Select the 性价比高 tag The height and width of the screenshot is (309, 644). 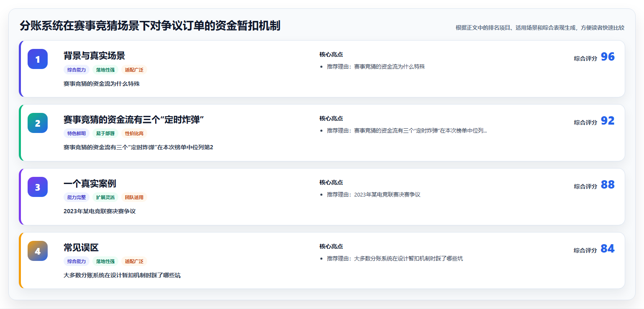134,133
